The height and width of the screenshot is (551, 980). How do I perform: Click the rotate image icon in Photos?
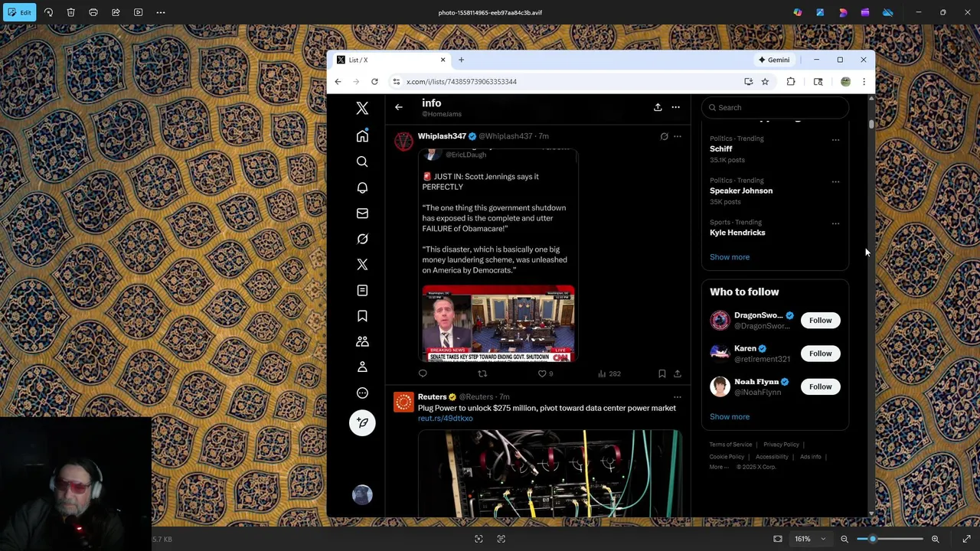[x=48, y=12]
